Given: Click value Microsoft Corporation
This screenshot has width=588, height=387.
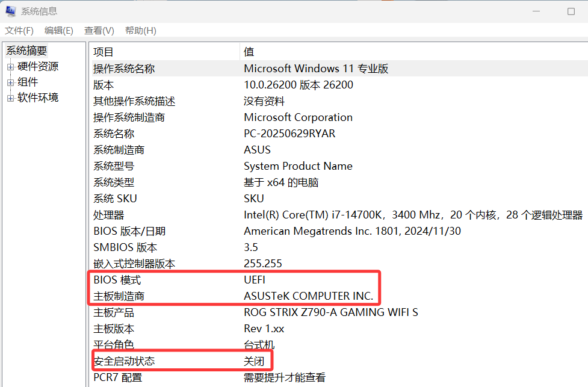Looking at the screenshot, I should pos(298,117).
